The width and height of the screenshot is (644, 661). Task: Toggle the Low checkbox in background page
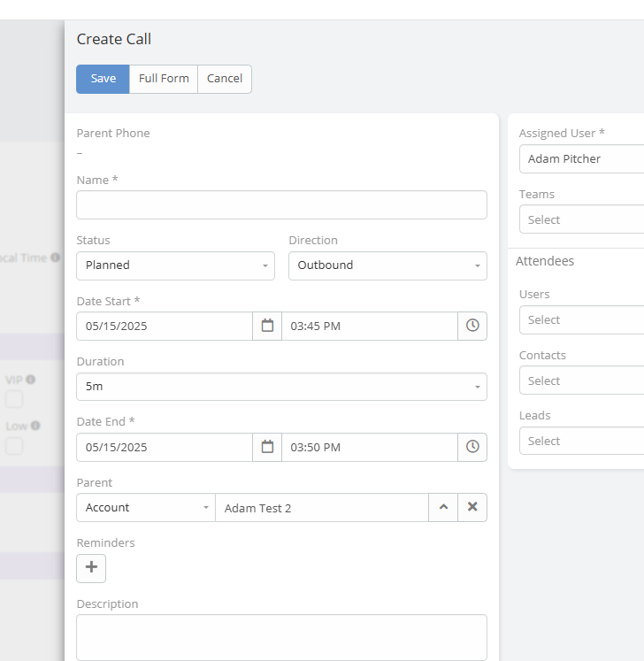[x=14, y=446]
